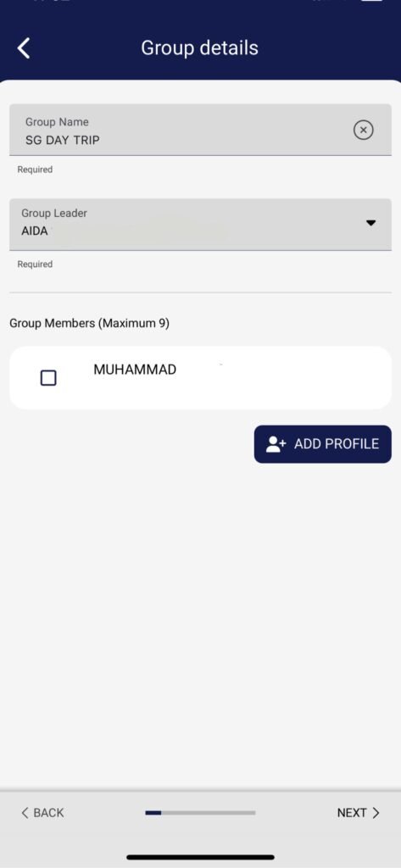Open the Group Leader field showing AIDA
This screenshot has width=401, height=868.
tap(200, 224)
